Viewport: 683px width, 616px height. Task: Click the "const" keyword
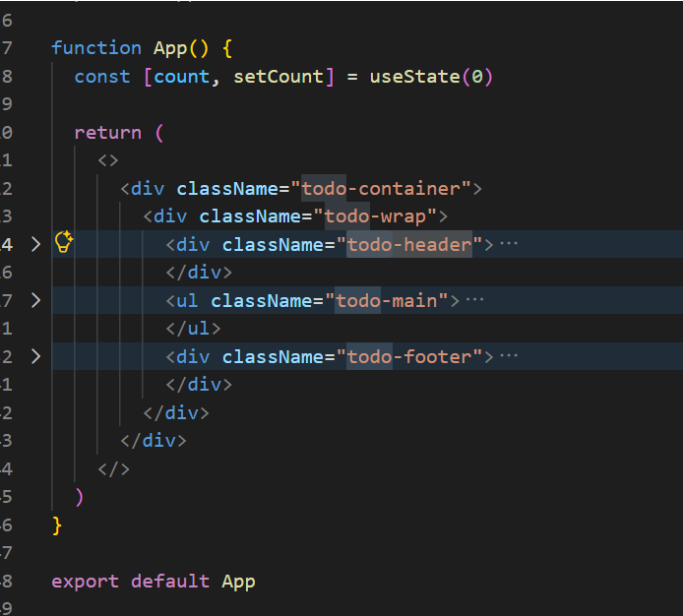[x=102, y=77]
